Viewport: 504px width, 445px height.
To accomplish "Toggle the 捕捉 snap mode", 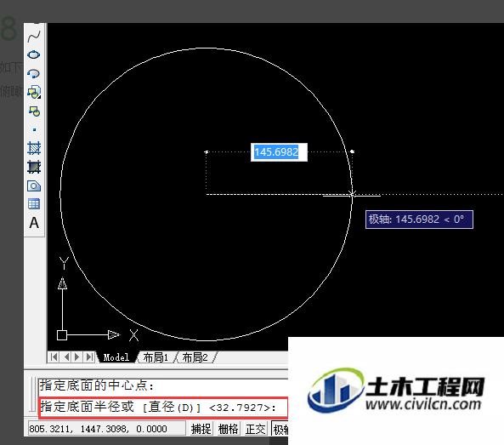I will pyautogui.click(x=201, y=429).
